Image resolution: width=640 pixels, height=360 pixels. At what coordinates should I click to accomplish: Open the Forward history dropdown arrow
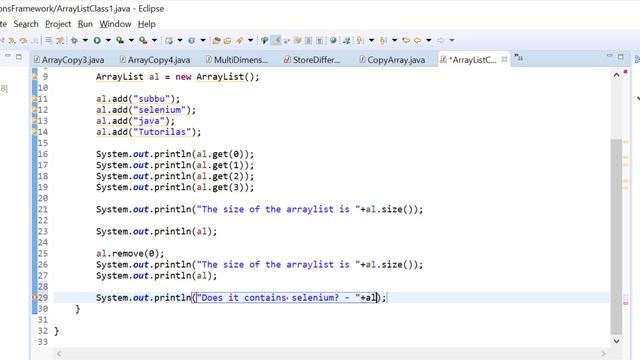click(452, 40)
